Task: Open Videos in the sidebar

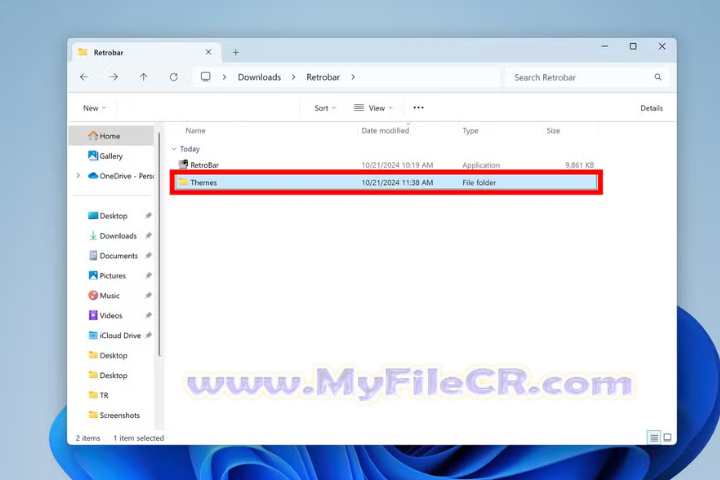Action: 106,316
